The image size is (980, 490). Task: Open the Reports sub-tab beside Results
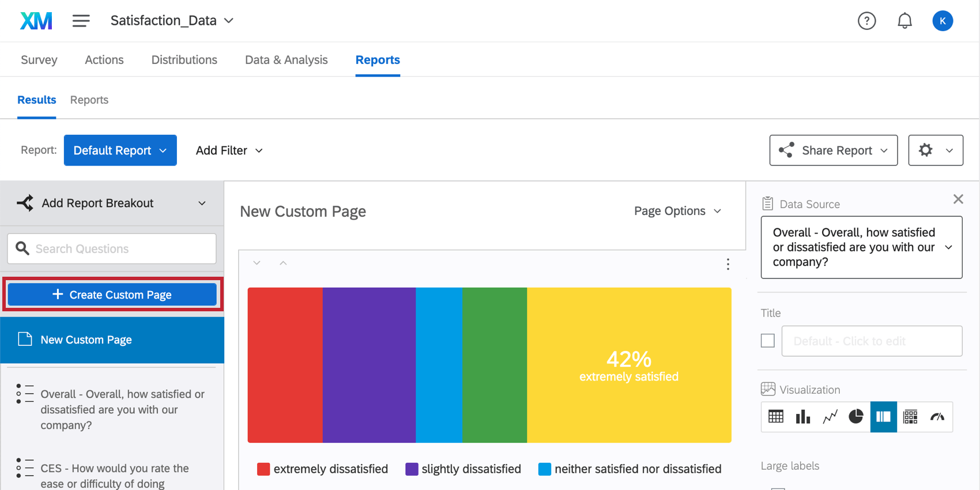(x=89, y=100)
